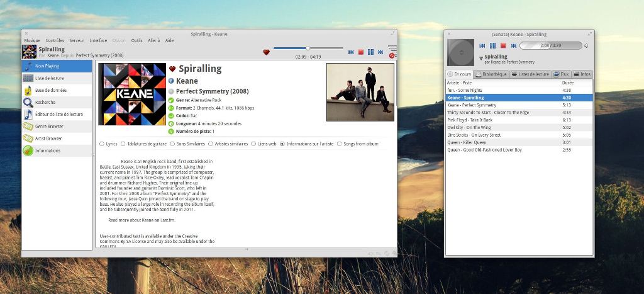Image resolution: width=644 pixels, height=294 pixels.
Task: Open the Aide menu
Action: point(169,41)
